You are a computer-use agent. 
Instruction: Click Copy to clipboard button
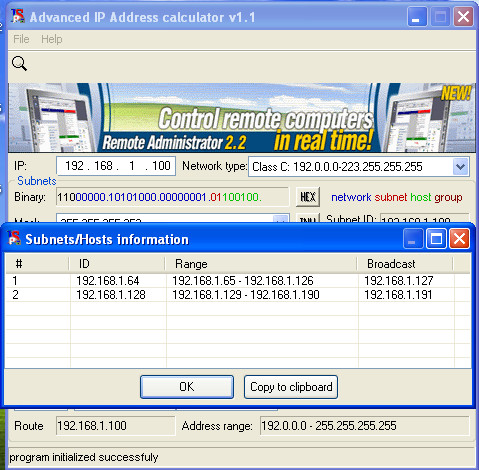point(291,387)
